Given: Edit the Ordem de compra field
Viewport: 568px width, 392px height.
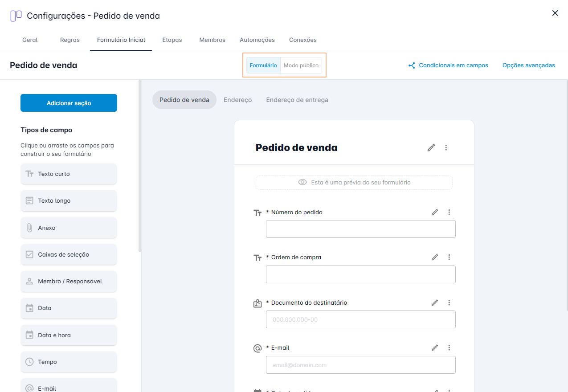Looking at the screenshot, I should (x=435, y=257).
